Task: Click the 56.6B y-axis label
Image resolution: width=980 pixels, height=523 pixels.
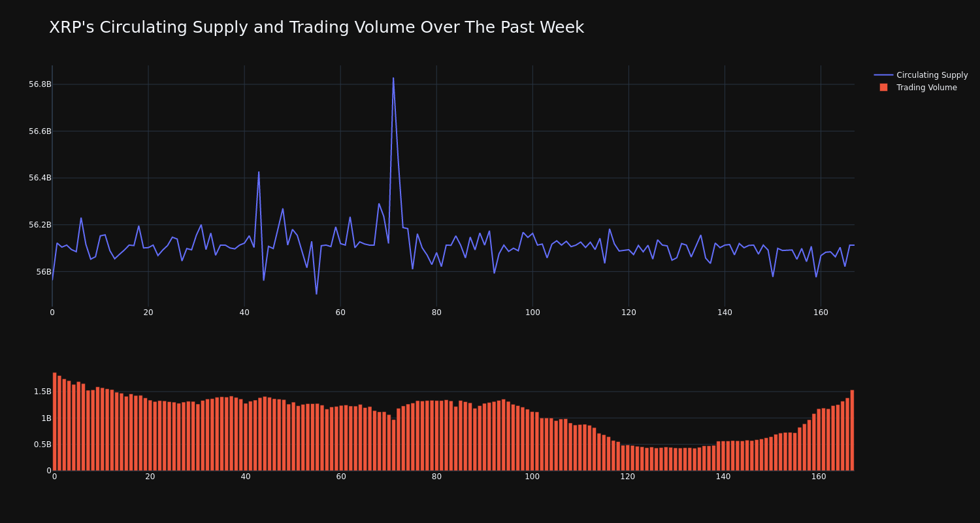Action: (40, 131)
